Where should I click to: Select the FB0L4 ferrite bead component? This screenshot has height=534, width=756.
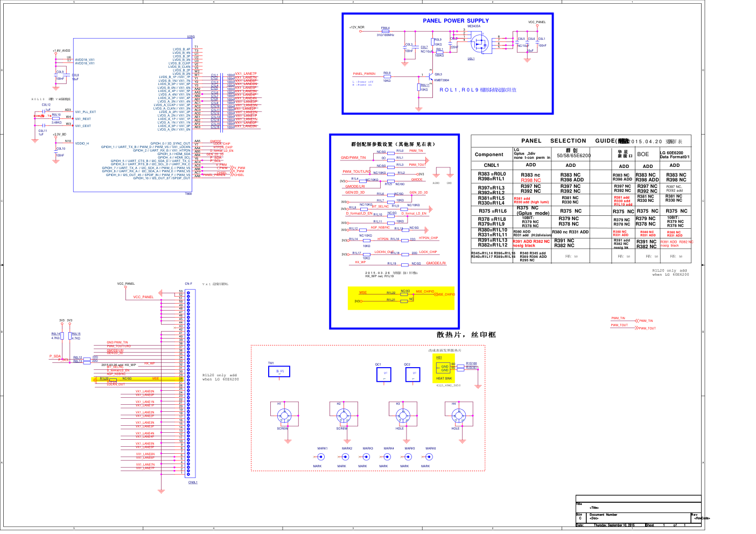click(386, 32)
